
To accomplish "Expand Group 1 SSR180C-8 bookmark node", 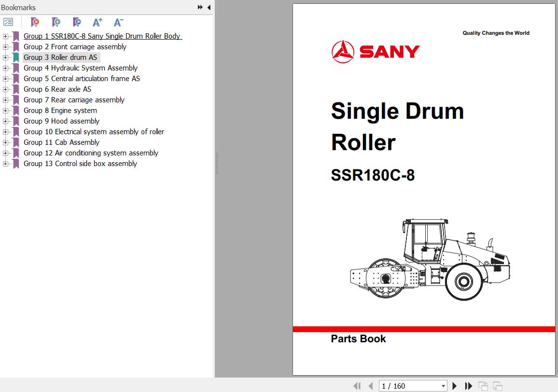I will 5,36.
